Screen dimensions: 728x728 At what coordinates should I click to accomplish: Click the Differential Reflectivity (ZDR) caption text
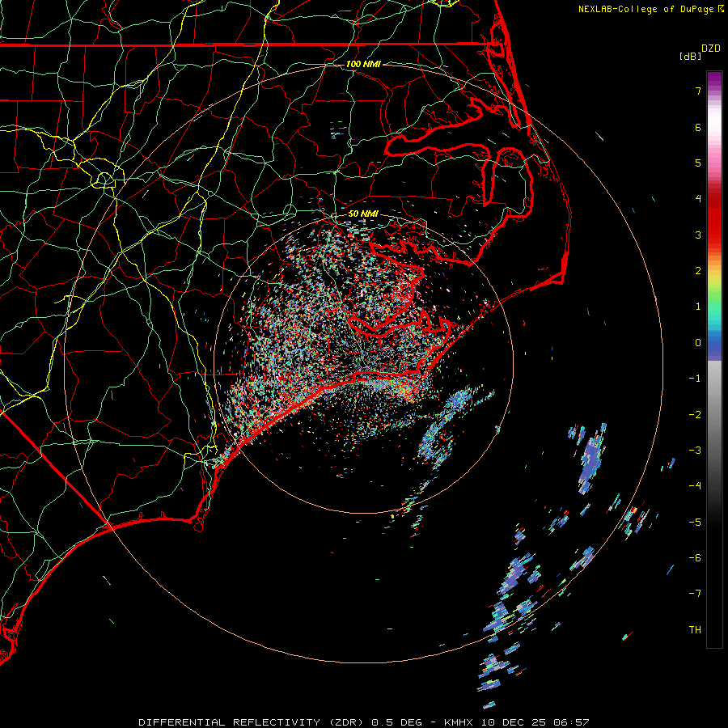[252, 722]
